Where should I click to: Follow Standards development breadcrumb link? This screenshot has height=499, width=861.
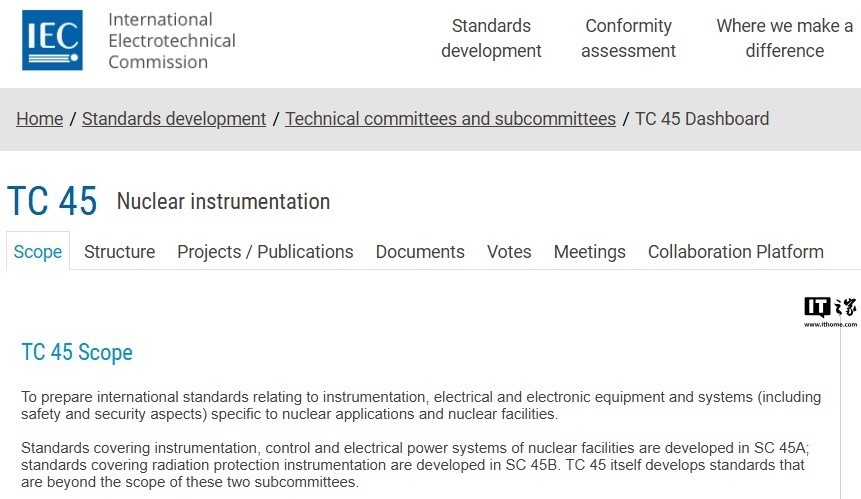pos(174,119)
